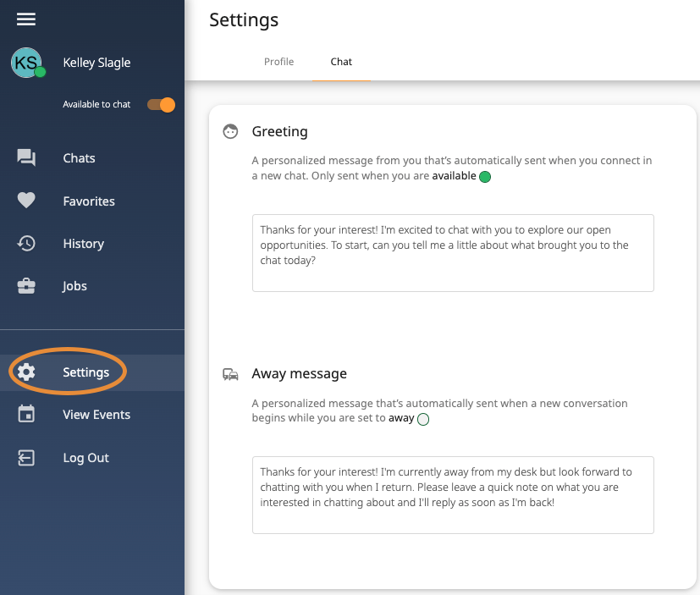The image size is (700, 595).
Task: Click the History clock icon
Action: tap(26, 244)
